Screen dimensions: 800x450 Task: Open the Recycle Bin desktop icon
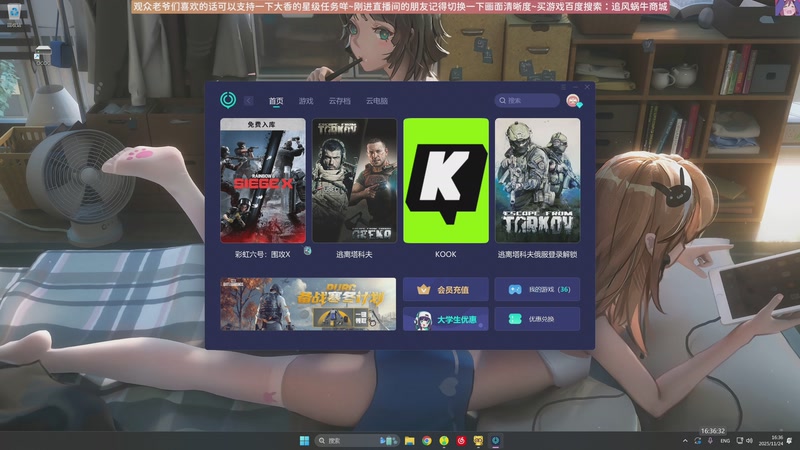tap(14, 14)
